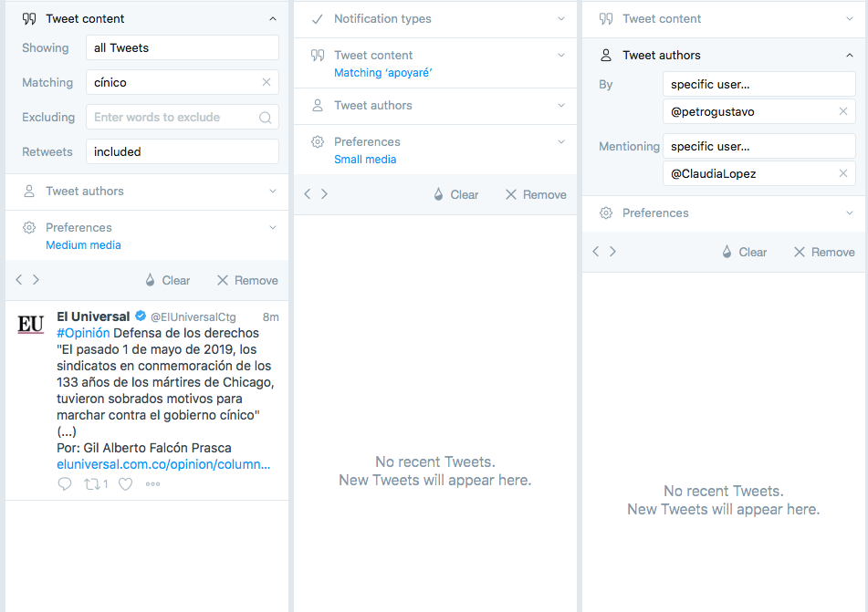
Task: Open the El Universal account name
Action: tap(93, 316)
